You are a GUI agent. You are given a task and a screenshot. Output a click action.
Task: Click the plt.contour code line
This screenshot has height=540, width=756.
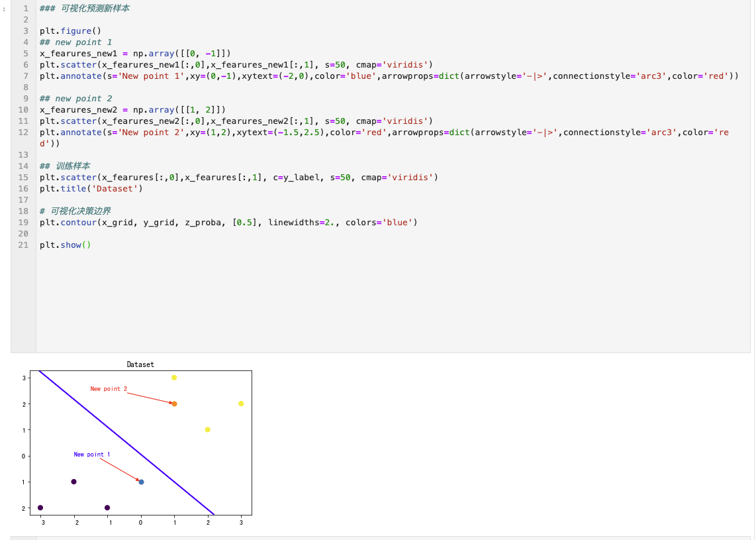coord(228,223)
